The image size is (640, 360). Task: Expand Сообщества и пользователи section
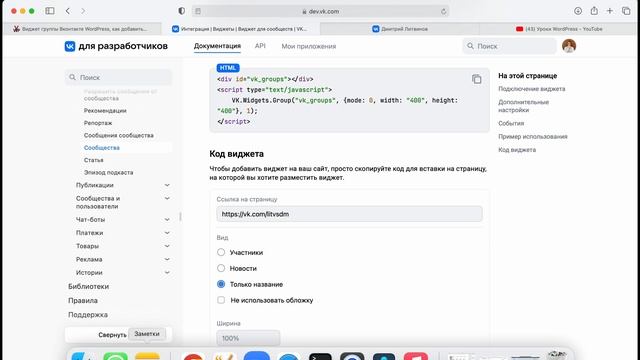pyautogui.click(x=167, y=198)
